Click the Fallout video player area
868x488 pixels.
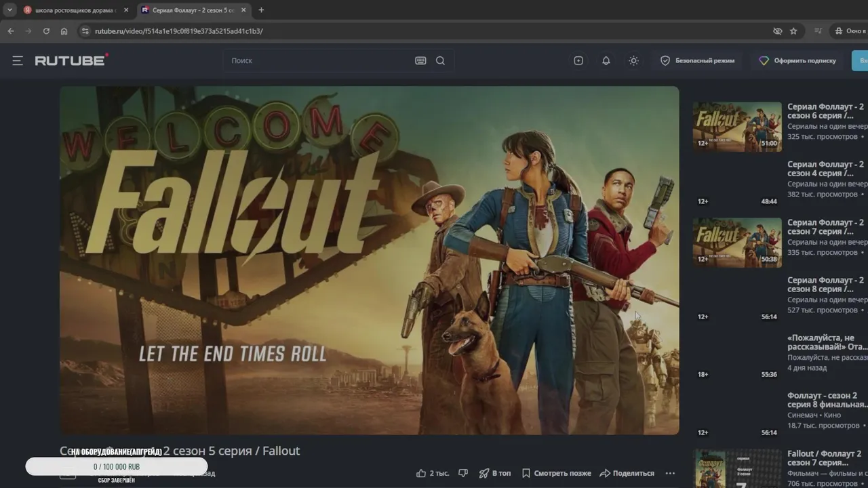coord(370,260)
